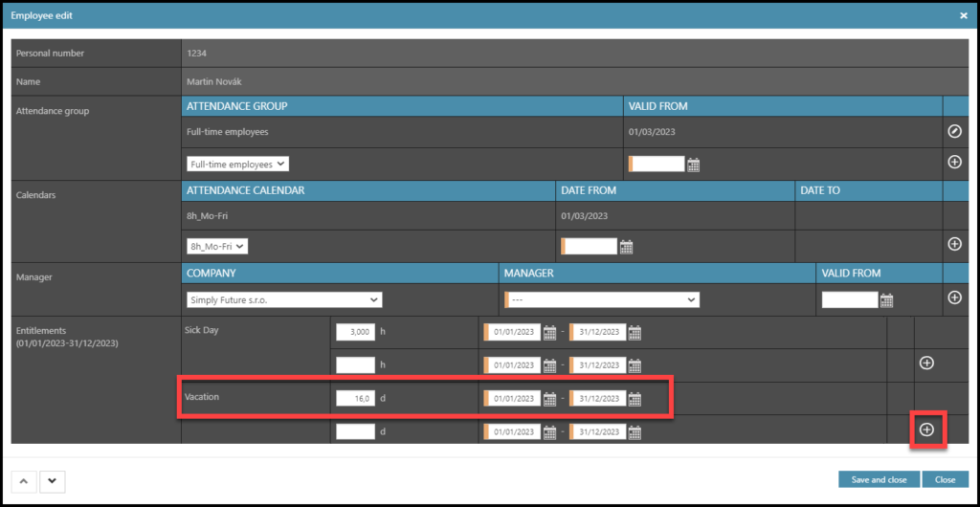Click the Save and close button
The image size is (980, 507).
(x=879, y=479)
